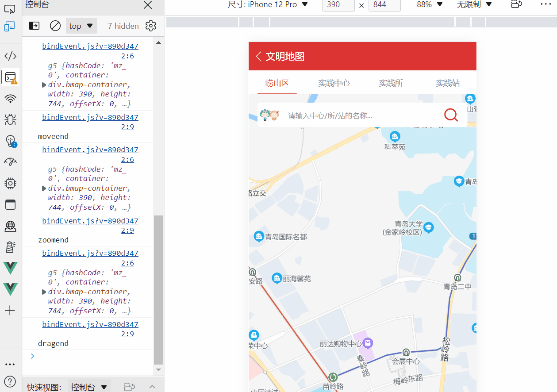The height and width of the screenshot is (392, 557).
Task: Open bindEvent.js link above dragend
Action: [x=90, y=324]
